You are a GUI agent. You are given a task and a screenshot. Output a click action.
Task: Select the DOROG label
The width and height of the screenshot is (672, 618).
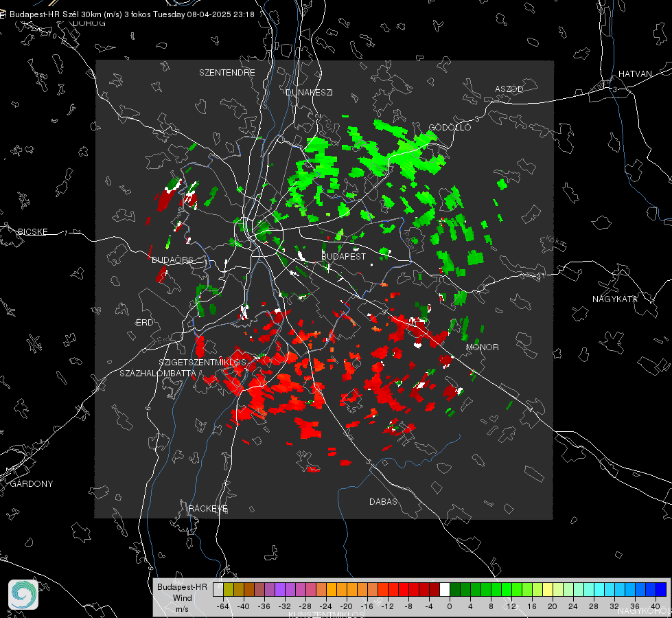click(89, 23)
